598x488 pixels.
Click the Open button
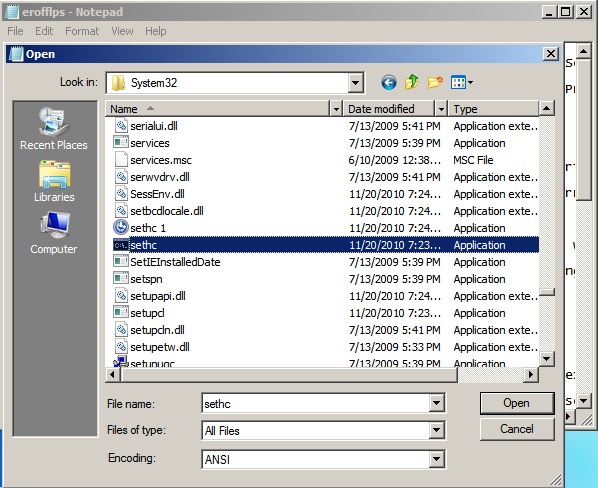tap(517, 403)
